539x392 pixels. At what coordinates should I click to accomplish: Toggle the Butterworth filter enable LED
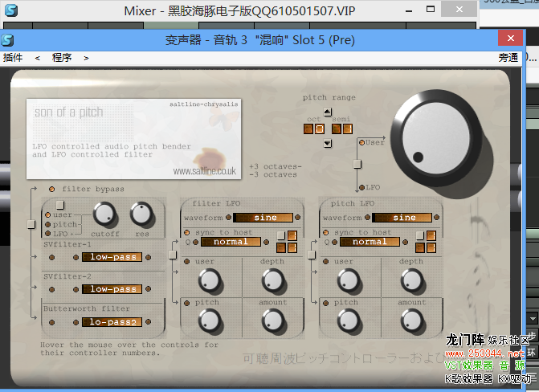pyautogui.click(x=51, y=323)
